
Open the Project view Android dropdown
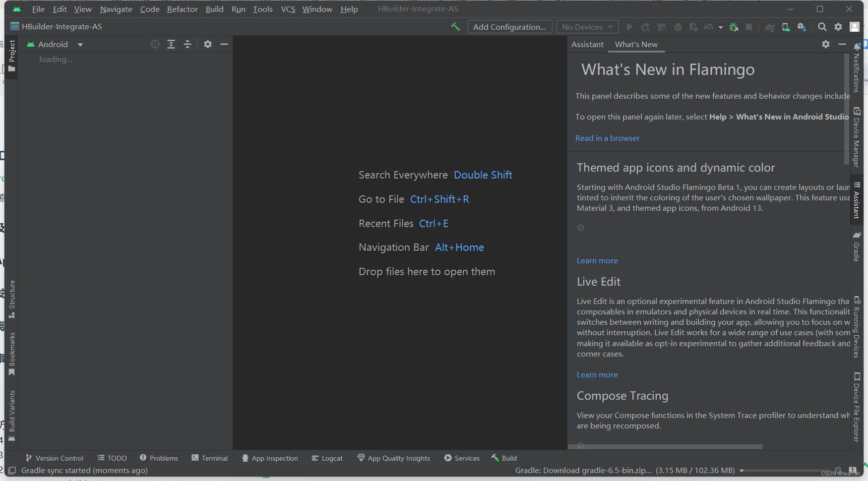tap(55, 44)
